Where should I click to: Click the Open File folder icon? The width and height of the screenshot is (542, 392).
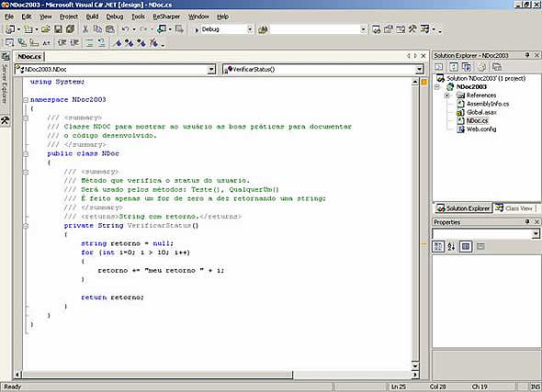click(x=46, y=29)
